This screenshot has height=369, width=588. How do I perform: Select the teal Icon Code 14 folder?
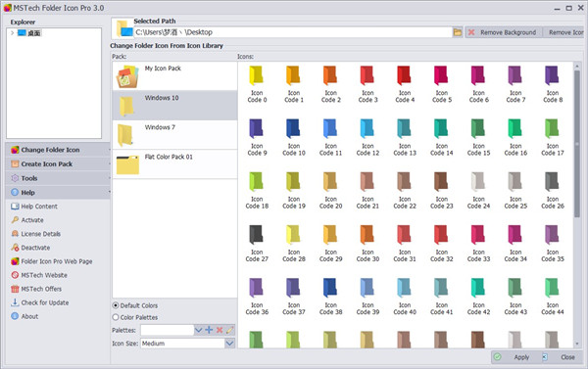tap(441, 137)
